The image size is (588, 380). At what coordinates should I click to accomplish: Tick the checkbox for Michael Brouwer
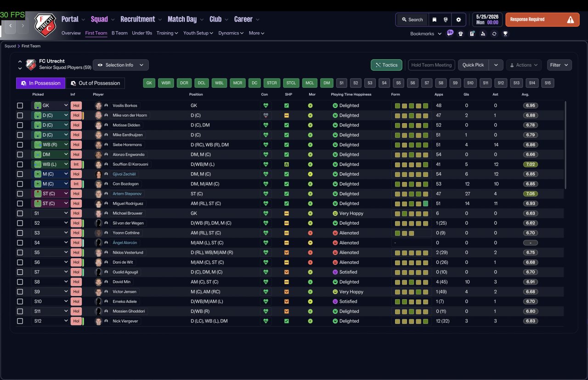pyautogui.click(x=20, y=213)
